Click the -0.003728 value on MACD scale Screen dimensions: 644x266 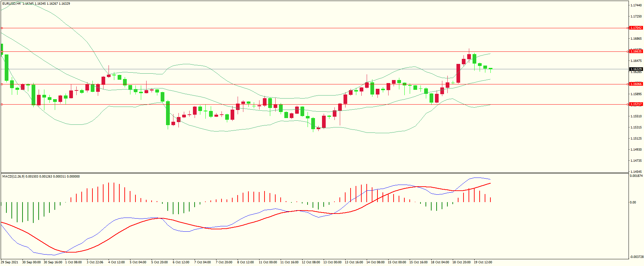click(636, 257)
